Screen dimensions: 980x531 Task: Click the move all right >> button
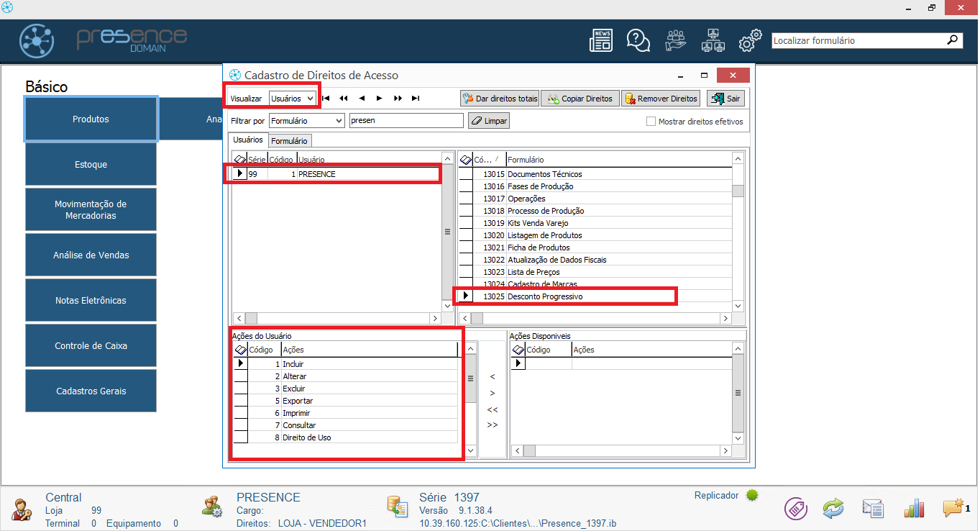click(x=493, y=425)
